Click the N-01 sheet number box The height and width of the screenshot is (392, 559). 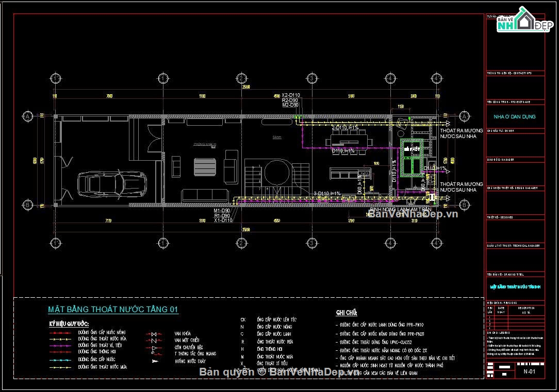[530, 371]
